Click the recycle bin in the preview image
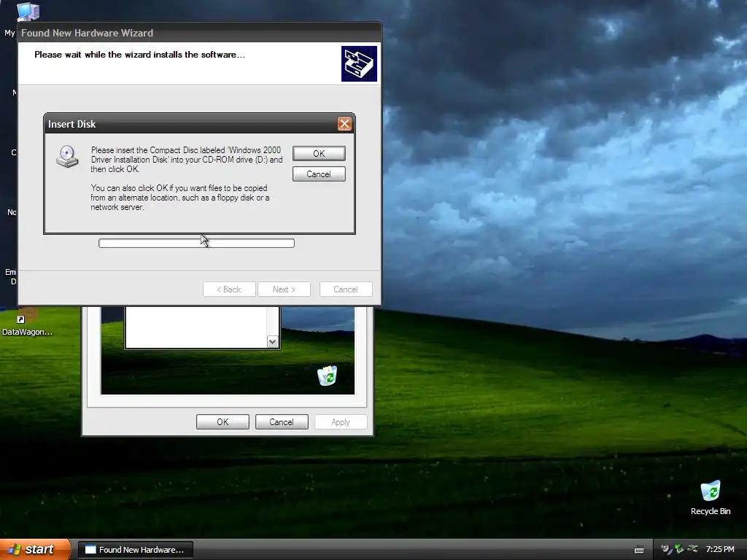Screen dimensions: 747x560 pos(328,376)
